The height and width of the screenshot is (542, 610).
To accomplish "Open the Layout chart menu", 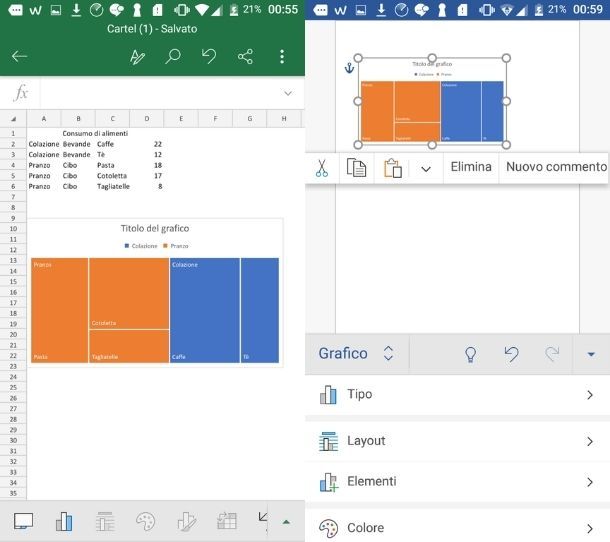I will (x=458, y=441).
